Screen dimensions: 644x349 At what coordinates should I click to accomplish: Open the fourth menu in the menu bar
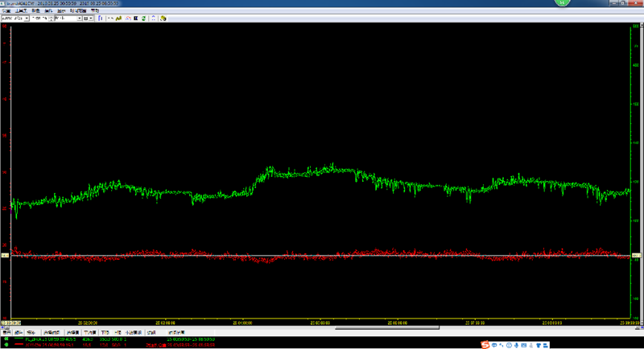click(48, 10)
